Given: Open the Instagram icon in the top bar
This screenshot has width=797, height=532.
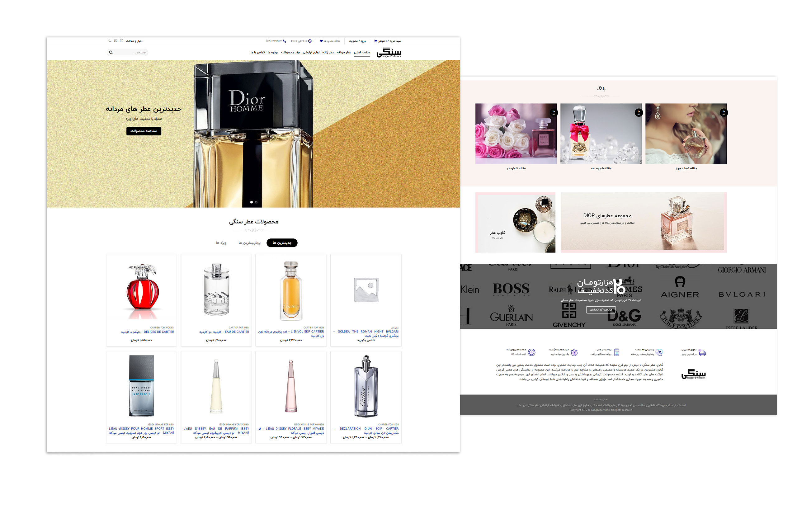Looking at the screenshot, I should point(121,41).
